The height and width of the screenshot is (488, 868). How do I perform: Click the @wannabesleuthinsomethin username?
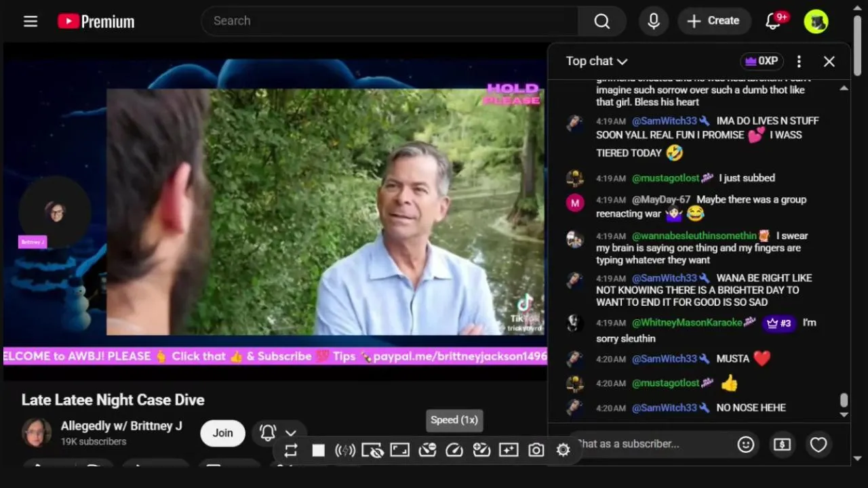coord(694,236)
